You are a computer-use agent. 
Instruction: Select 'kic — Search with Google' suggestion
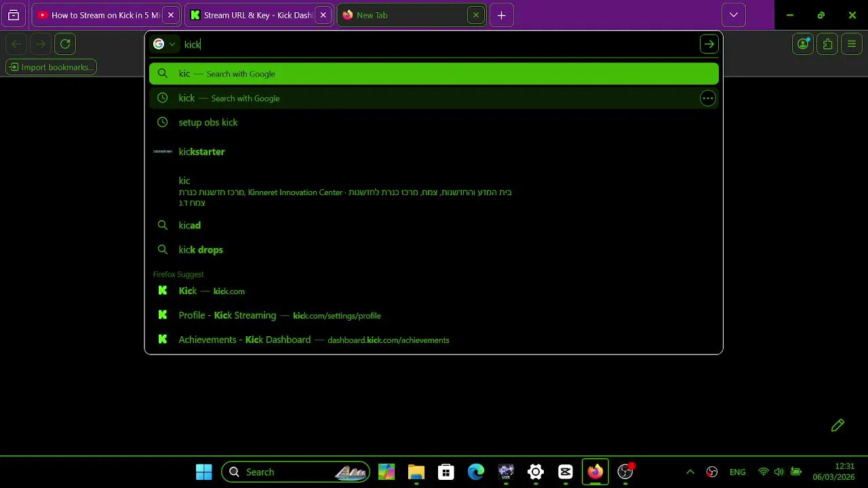(x=434, y=74)
